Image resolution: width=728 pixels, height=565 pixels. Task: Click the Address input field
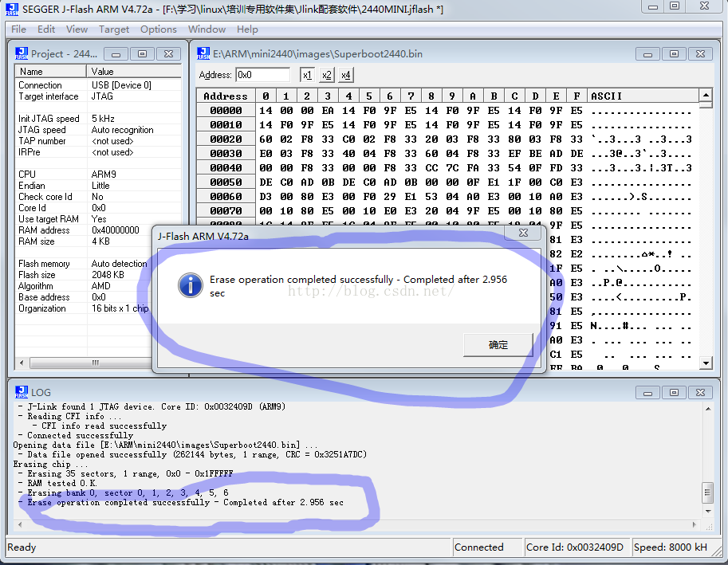[263, 75]
